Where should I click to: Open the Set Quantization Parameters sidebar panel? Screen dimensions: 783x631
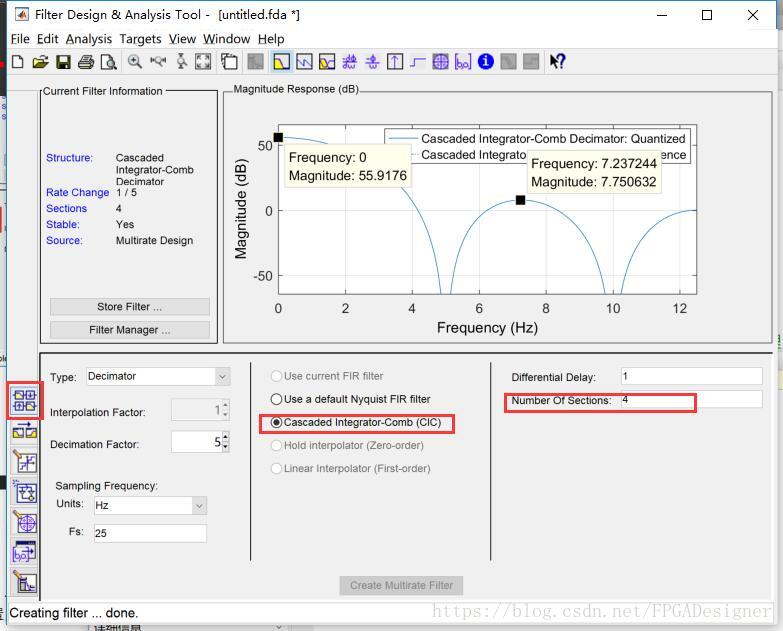click(x=25, y=462)
